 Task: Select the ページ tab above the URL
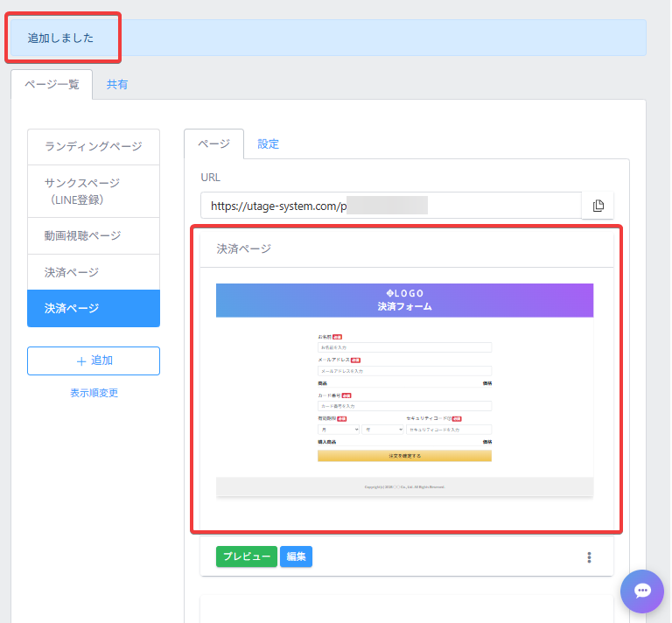[213, 143]
